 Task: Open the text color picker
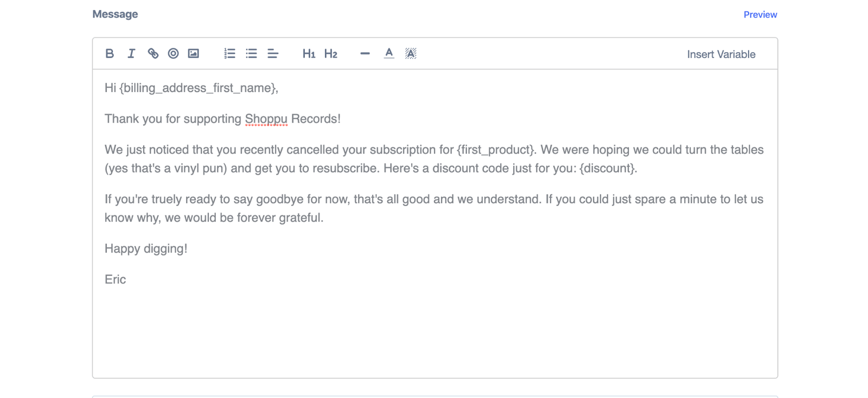coord(389,54)
